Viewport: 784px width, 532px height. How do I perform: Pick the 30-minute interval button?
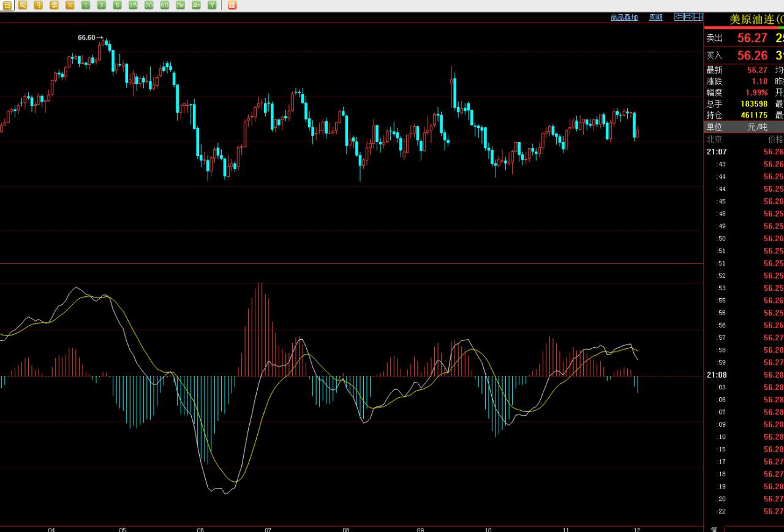149,5
